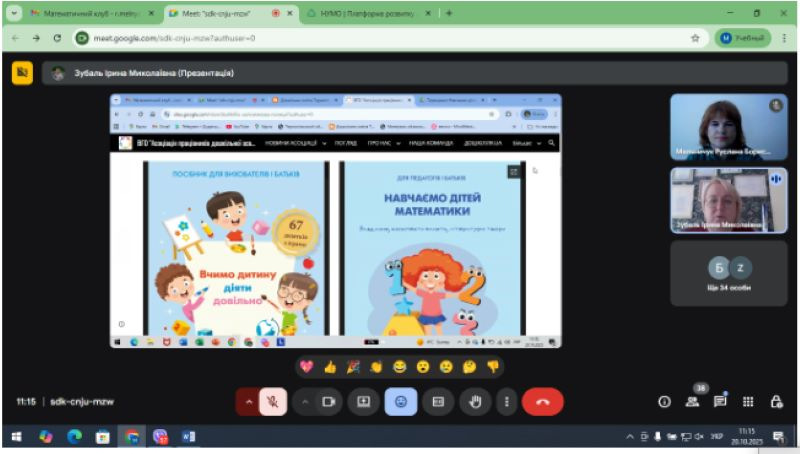Expand the camera video settings arrow
800x454 pixels.
pyautogui.click(x=304, y=401)
